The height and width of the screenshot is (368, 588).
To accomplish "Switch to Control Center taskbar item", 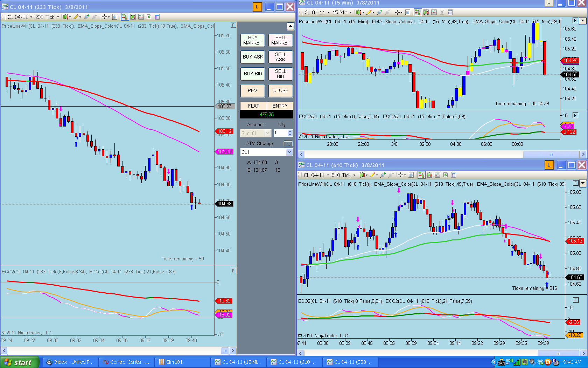I will [126, 362].
